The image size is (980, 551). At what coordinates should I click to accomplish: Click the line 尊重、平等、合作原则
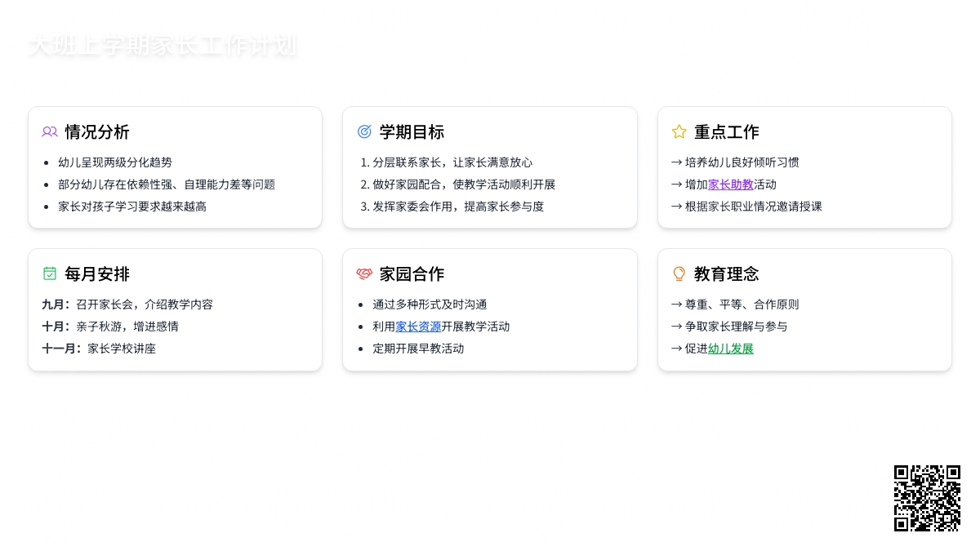coord(735,304)
